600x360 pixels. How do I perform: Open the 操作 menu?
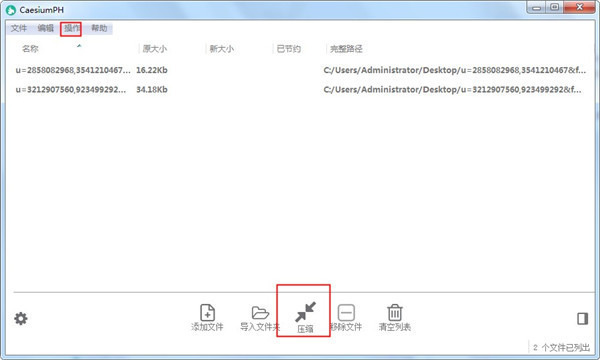[71, 29]
